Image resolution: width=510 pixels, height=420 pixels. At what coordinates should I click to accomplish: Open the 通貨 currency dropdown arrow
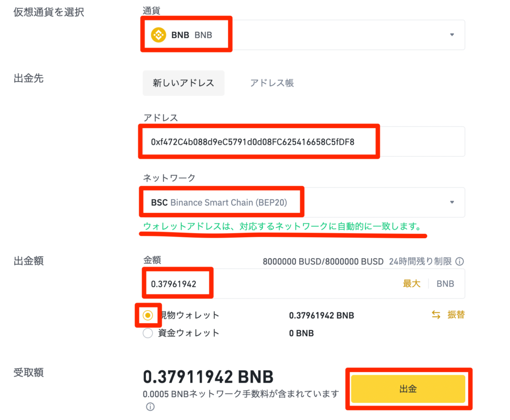452,35
